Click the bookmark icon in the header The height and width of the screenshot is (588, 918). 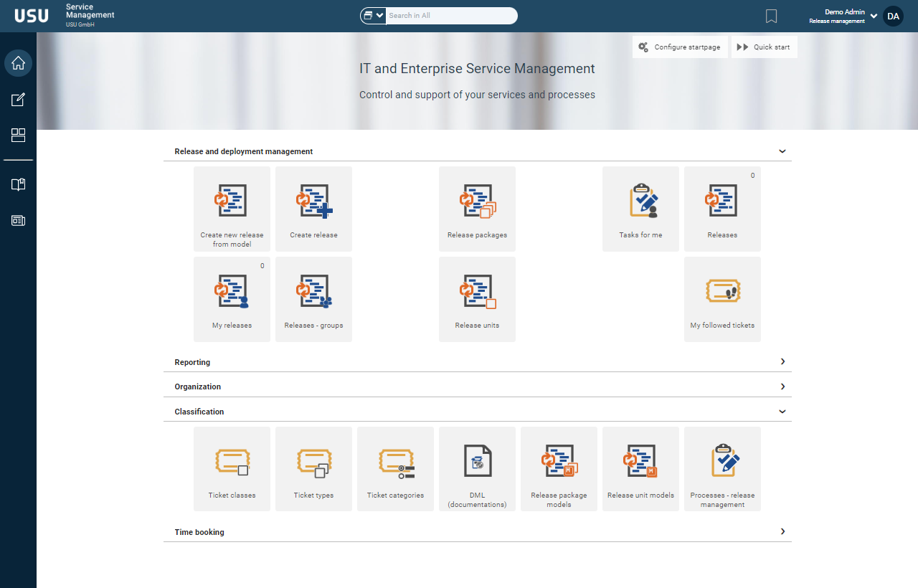[771, 16]
